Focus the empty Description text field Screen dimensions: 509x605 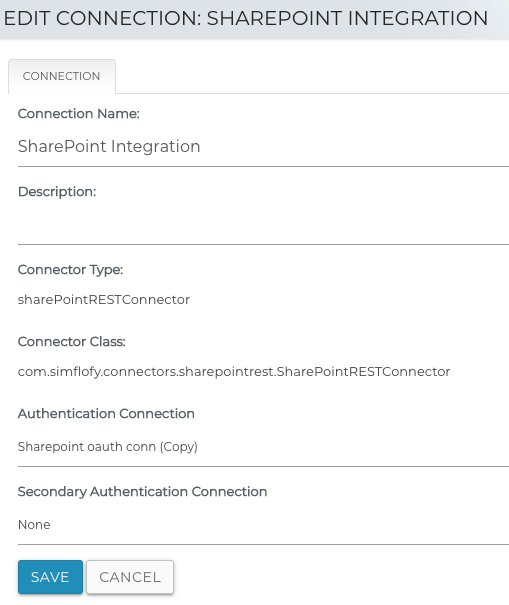tap(263, 225)
